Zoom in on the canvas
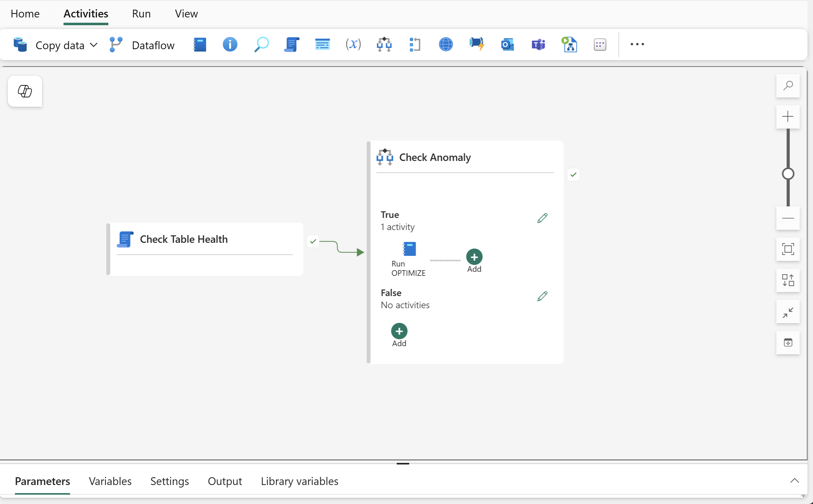The image size is (813, 504). pyautogui.click(x=788, y=117)
